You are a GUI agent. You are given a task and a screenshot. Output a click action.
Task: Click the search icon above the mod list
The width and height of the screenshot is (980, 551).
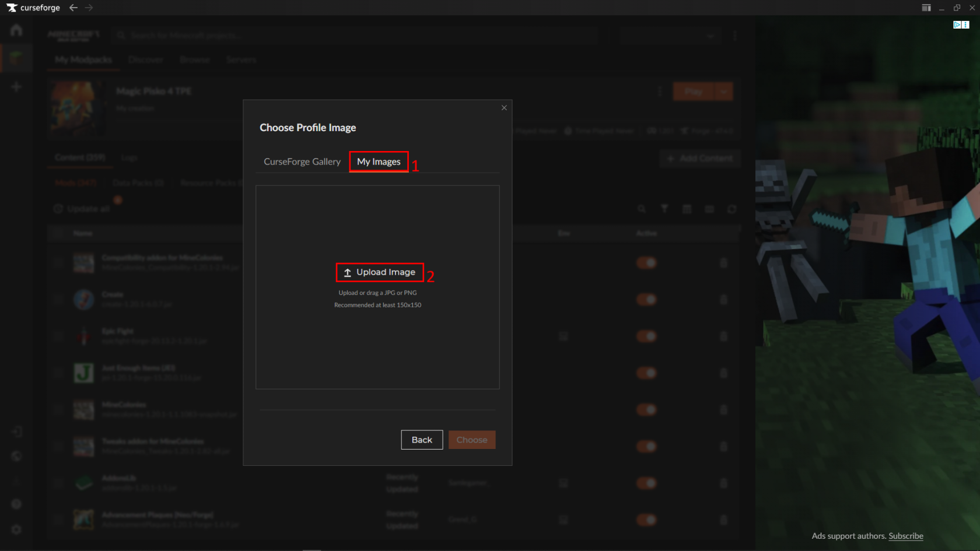point(642,209)
